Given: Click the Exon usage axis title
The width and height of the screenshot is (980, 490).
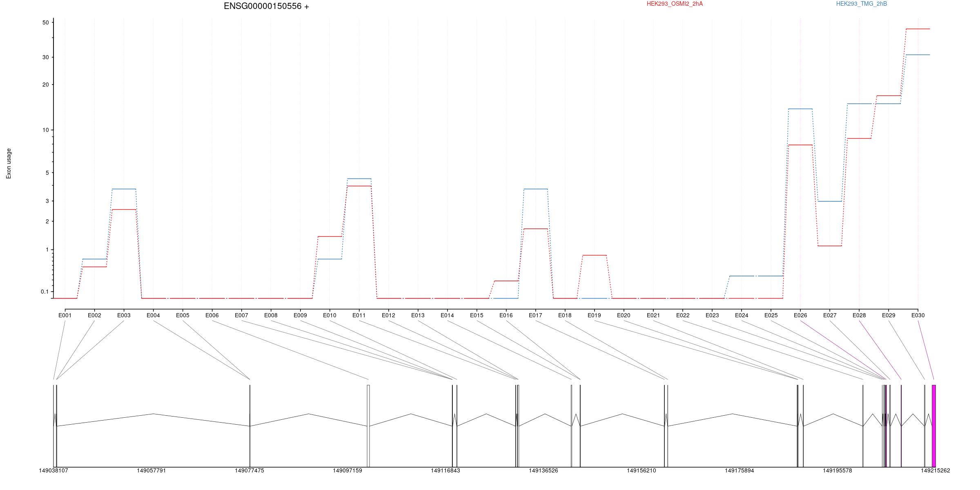Looking at the screenshot, I should tap(9, 163).
